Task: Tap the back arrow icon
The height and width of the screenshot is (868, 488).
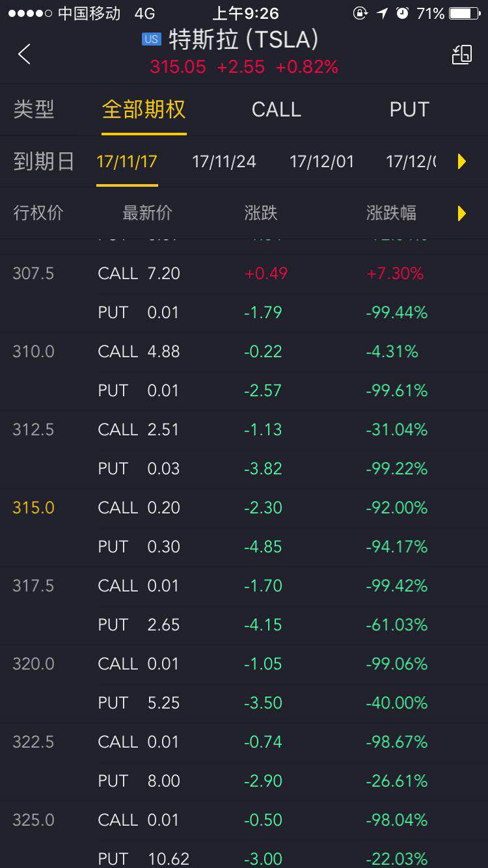Action: tap(25, 55)
